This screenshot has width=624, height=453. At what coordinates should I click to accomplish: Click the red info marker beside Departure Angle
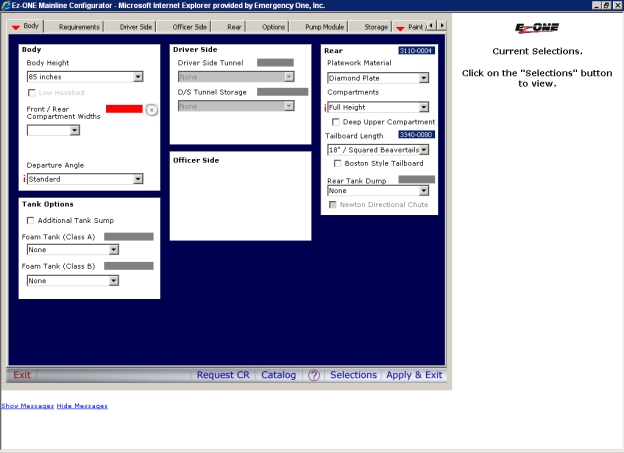(24, 179)
